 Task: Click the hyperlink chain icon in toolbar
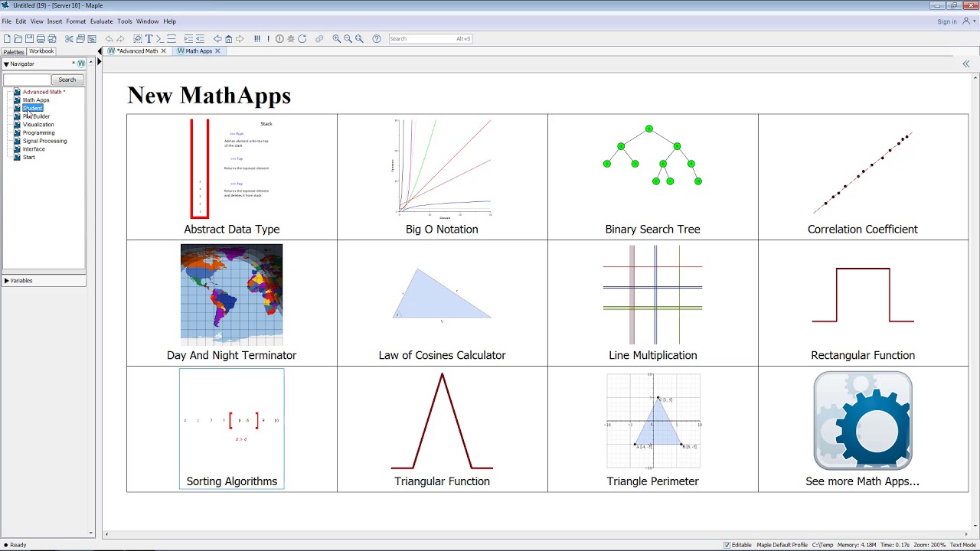tap(319, 38)
